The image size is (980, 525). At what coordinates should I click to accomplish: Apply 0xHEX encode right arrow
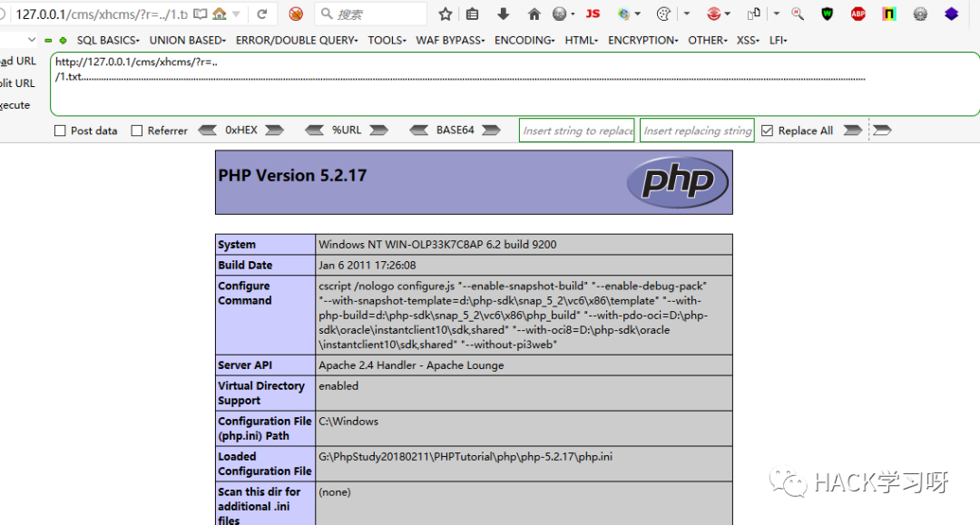tap(274, 130)
